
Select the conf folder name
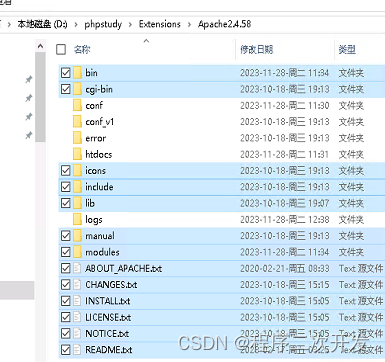(94, 105)
